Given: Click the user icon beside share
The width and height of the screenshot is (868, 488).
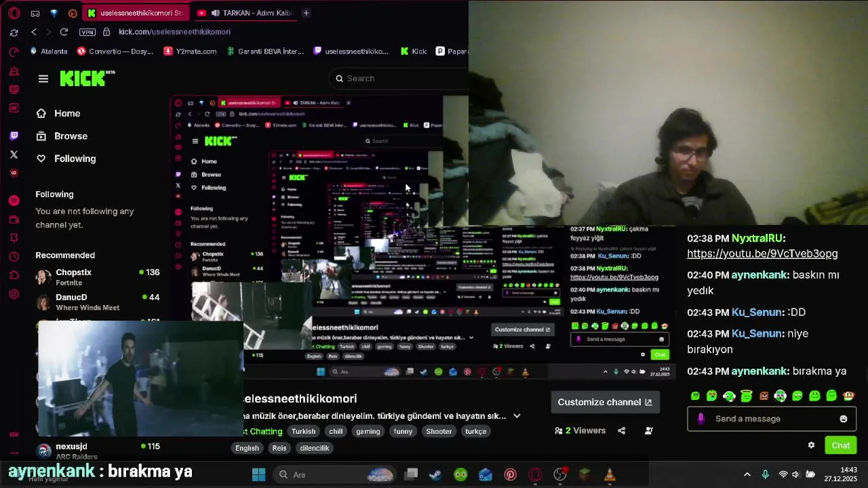Looking at the screenshot, I should (x=648, y=430).
